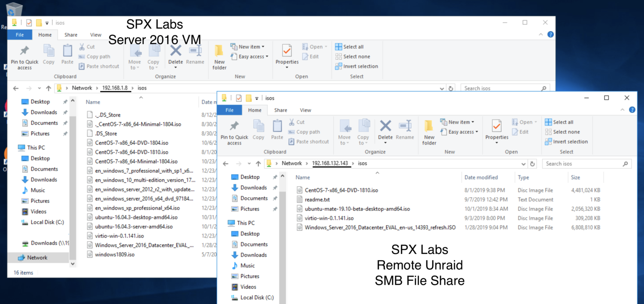Sort by Date modified column header

[x=481, y=178]
